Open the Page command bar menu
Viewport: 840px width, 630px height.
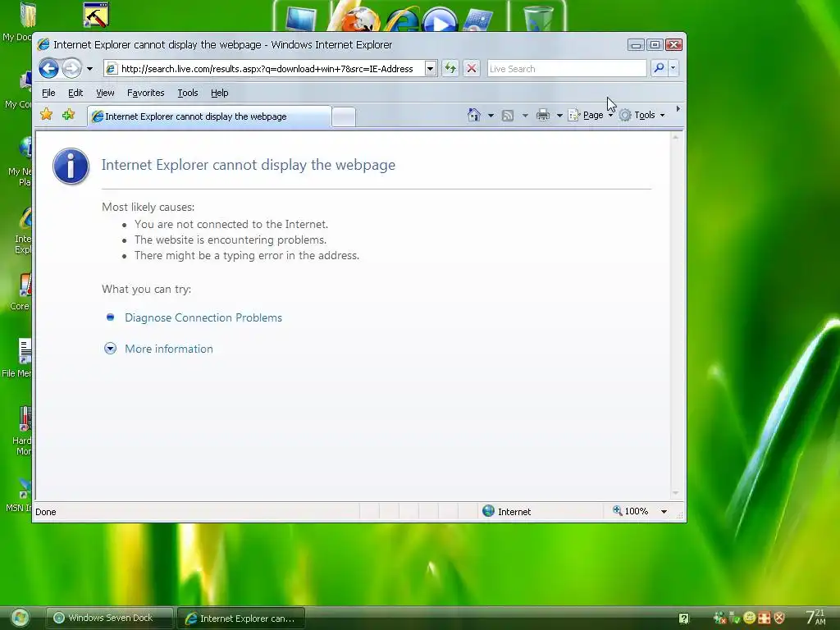[591, 115]
